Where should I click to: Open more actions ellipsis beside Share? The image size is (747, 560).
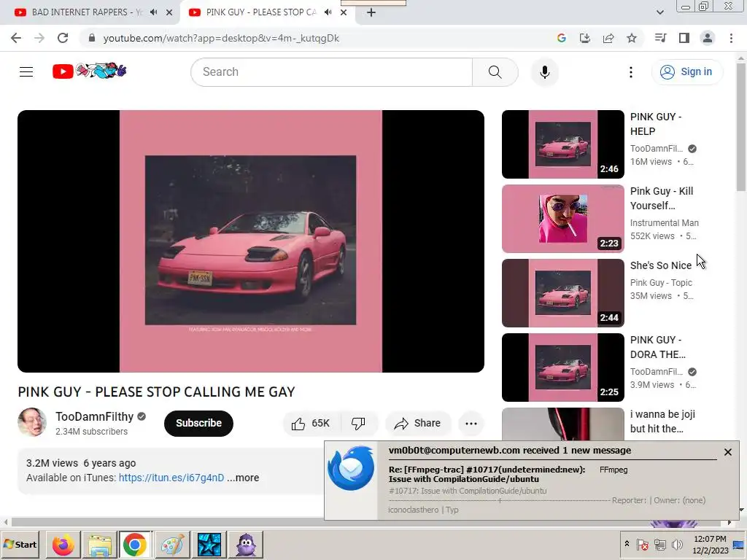[x=471, y=424]
